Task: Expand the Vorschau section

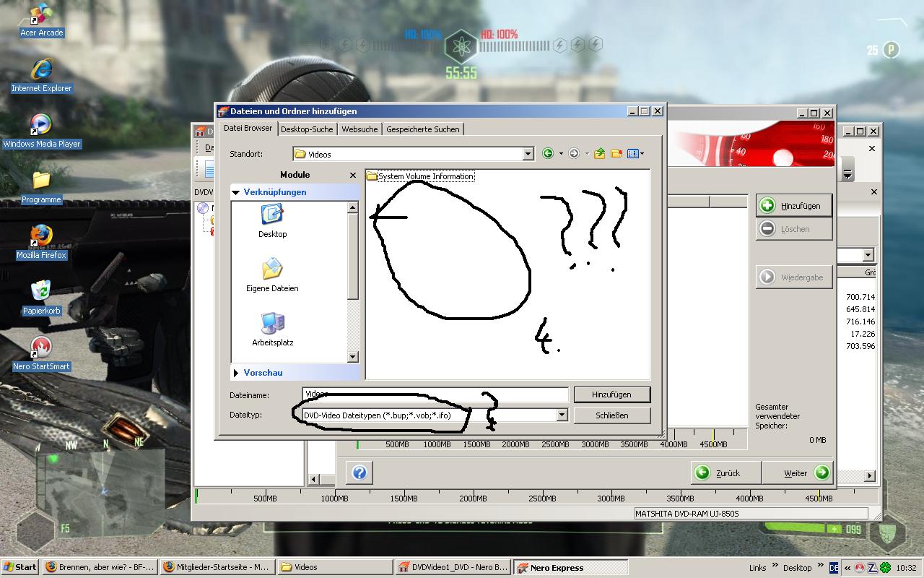Action: [x=236, y=373]
